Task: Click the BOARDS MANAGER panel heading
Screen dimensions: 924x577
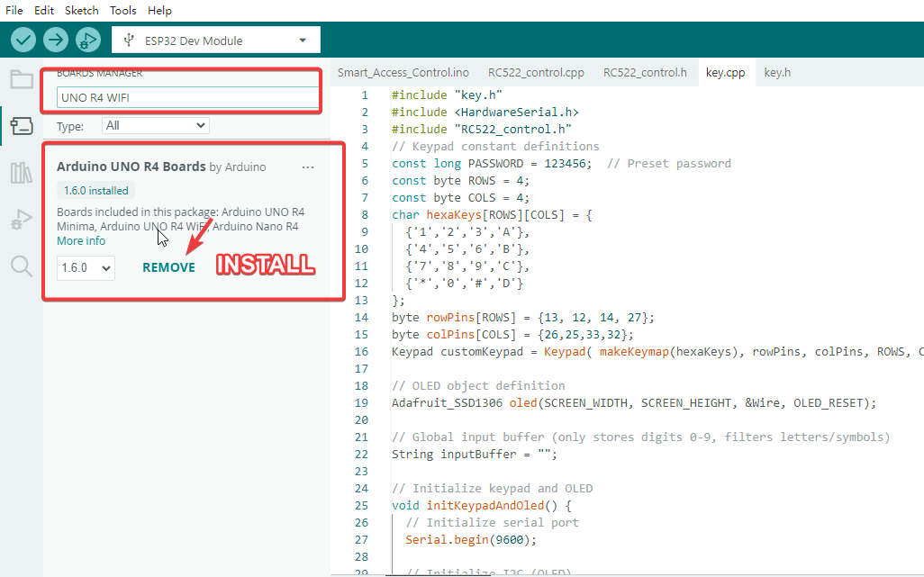Action: tap(100, 73)
